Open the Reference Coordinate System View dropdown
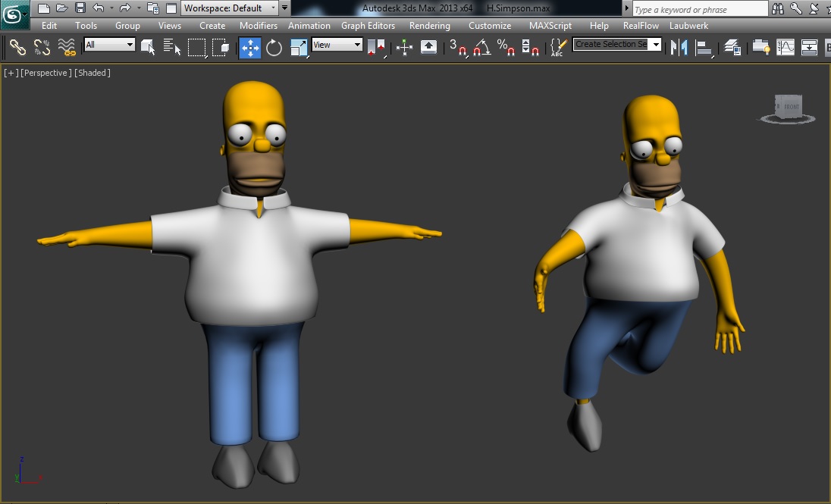 (x=337, y=45)
